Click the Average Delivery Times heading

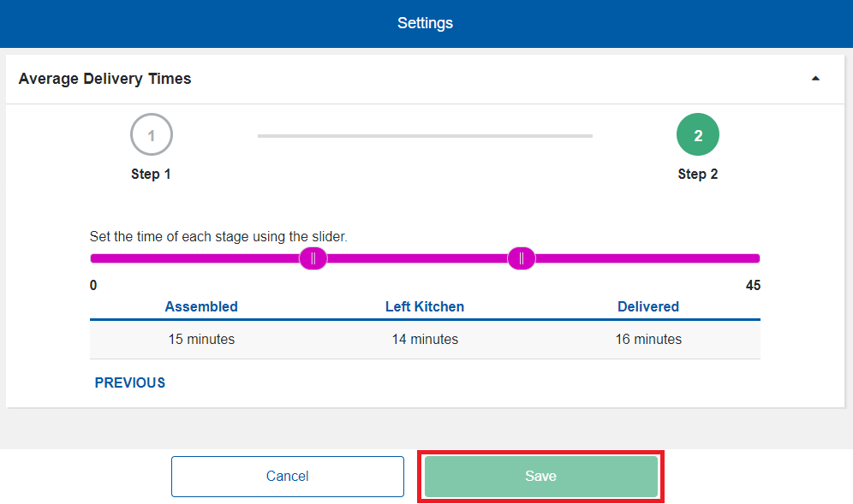coord(104,79)
